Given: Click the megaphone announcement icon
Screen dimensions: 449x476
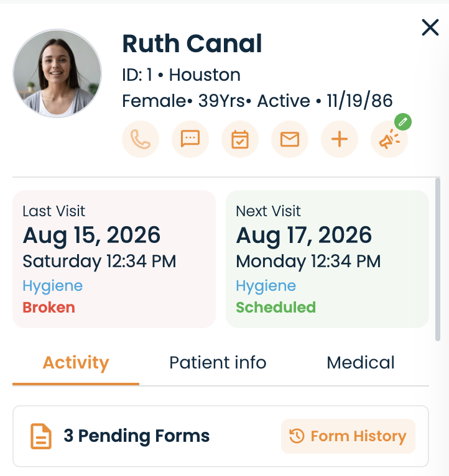Looking at the screenshot, I should pos(389,139).
